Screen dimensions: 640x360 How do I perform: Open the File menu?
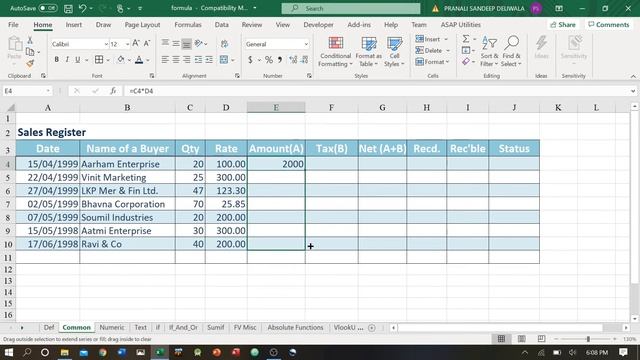tap(13, 25)
